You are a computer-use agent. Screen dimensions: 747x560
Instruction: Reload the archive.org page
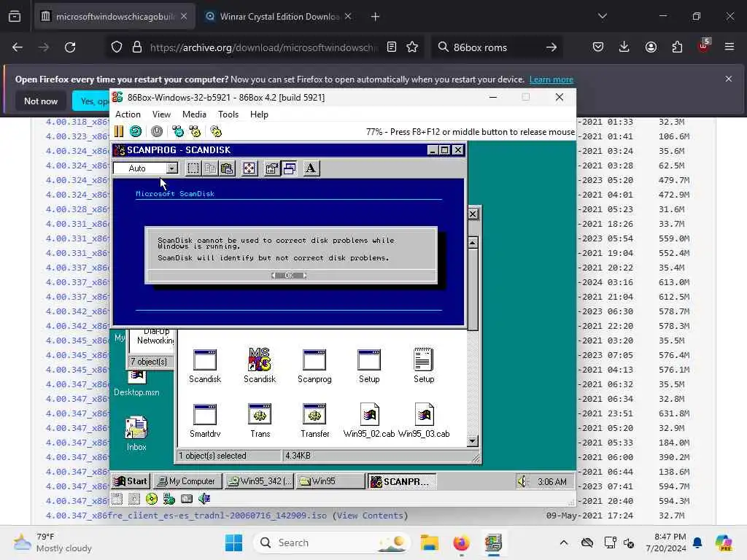70,47
